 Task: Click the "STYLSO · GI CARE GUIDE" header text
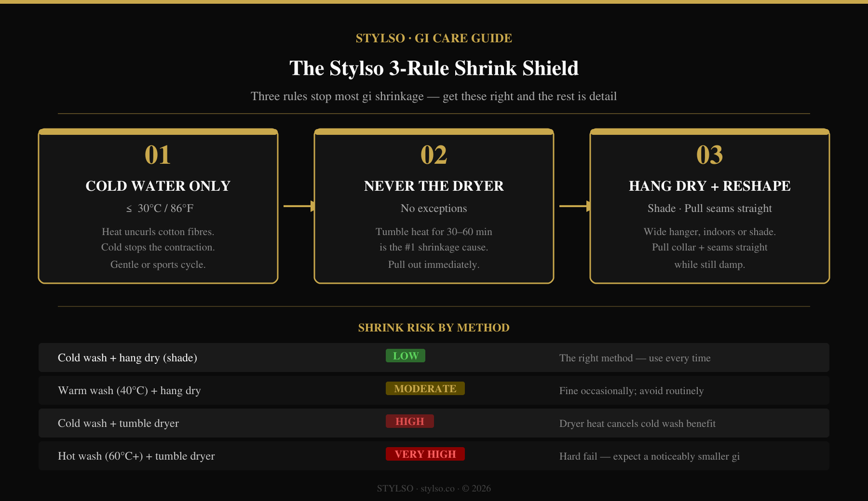pyautogui.click(x=434, y=38)
